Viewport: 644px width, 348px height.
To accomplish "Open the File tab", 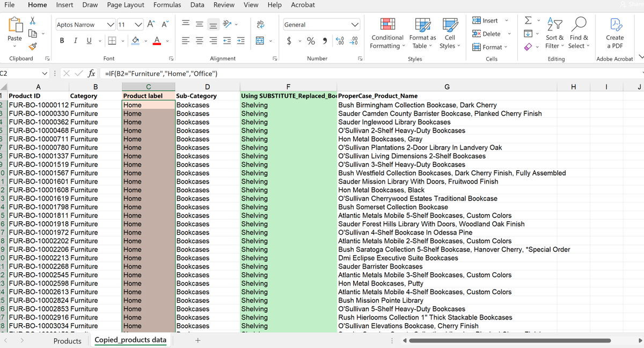I will [x=9, y=5].
